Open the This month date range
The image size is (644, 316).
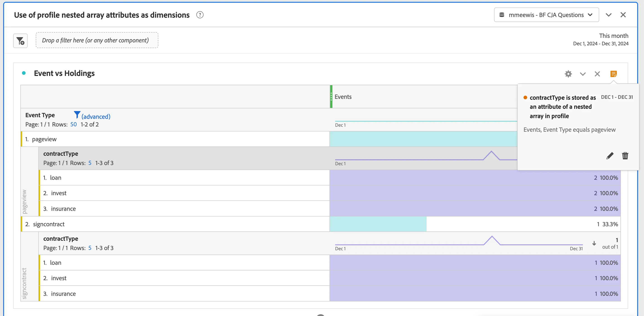click(601, 39)
